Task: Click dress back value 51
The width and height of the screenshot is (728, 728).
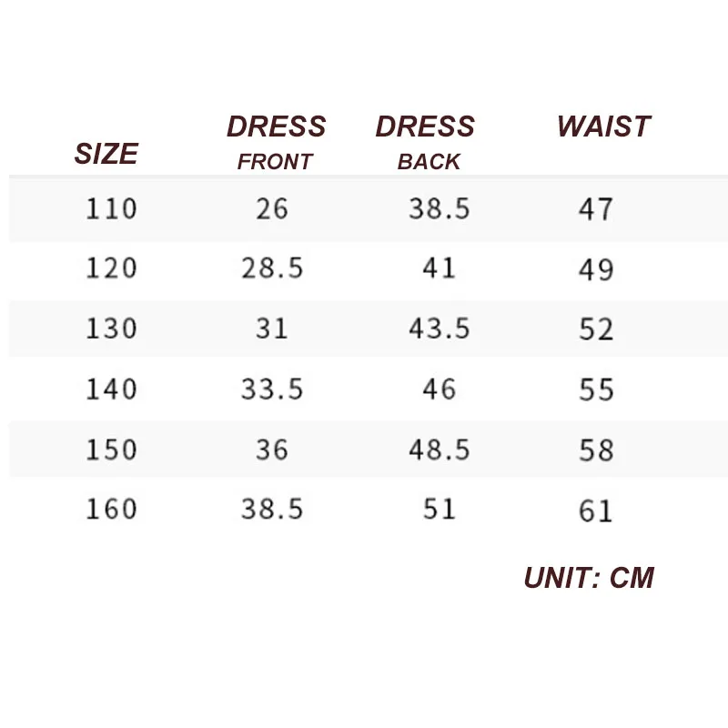Action: click(439, 509)
